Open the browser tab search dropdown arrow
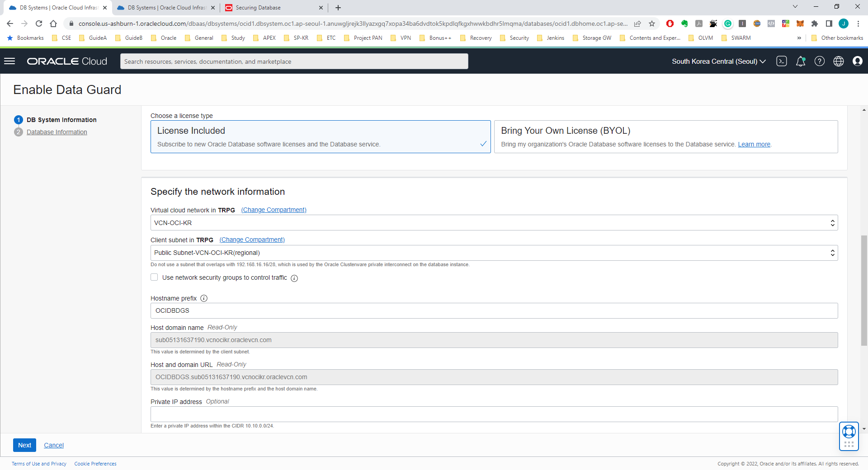The height and width of the screenshot is (470, 868). tap(795, 6)
